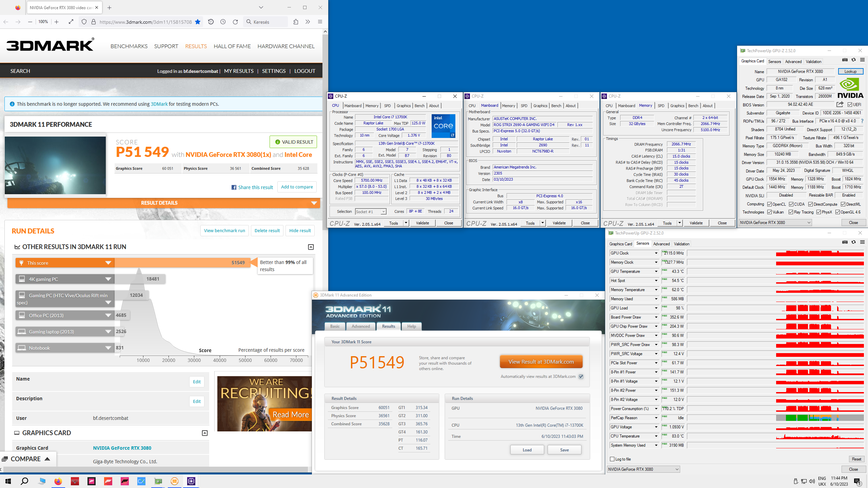Viewport: 868px width, 488px height.
Task: Click the Firefox bookmark star icon
Action: coord(198,22)
